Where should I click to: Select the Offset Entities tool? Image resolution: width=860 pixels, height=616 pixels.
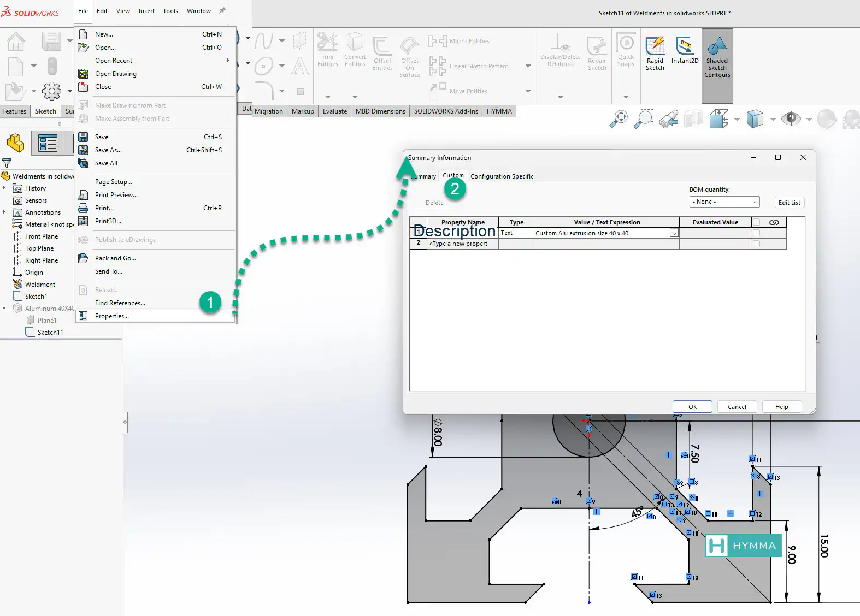pos(382,53)
